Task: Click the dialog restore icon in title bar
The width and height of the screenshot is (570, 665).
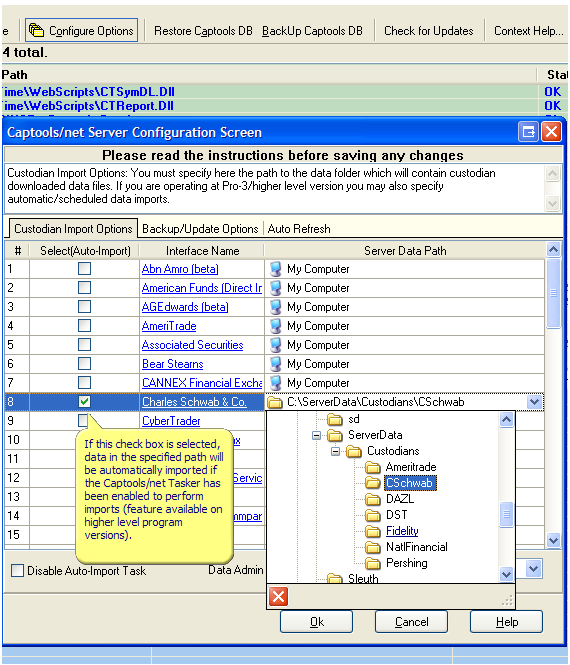Action: pos(528,132)
